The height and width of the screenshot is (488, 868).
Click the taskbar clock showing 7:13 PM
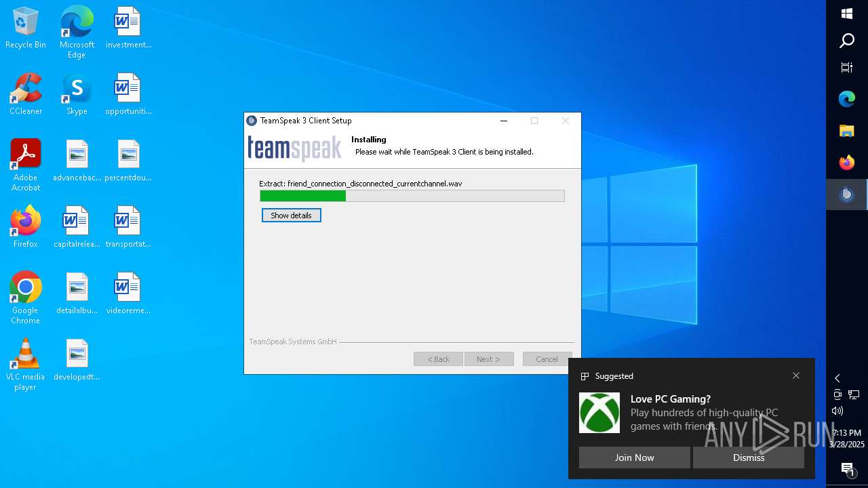click(847, 439)
